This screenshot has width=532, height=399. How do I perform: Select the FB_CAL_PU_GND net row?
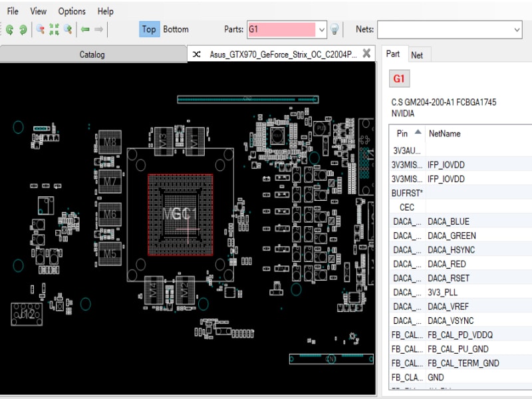(461, 349)
